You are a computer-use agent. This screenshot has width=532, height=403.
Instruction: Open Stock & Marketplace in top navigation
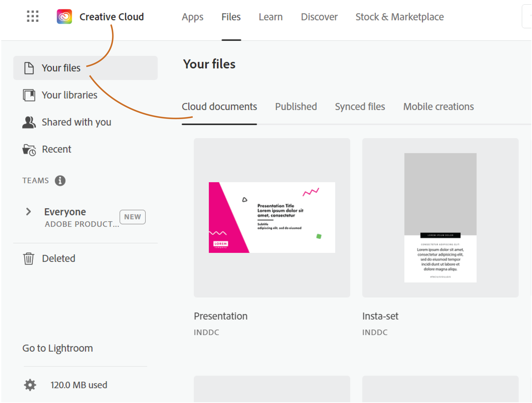(400, 17)
